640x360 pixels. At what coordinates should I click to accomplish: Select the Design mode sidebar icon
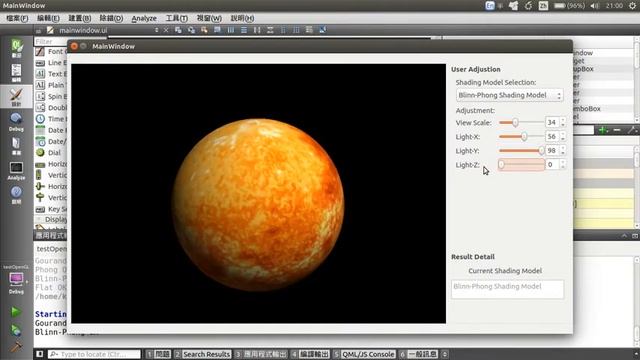[x=16, y=97]
